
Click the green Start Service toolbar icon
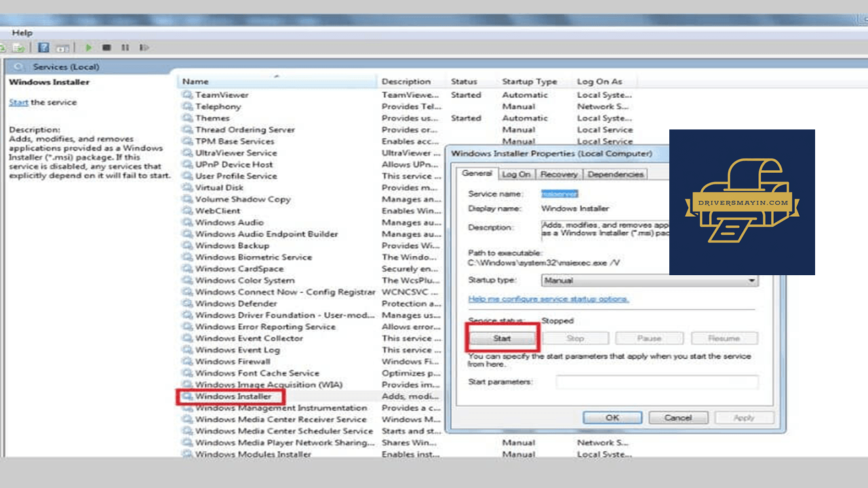[x=88, y=47]
